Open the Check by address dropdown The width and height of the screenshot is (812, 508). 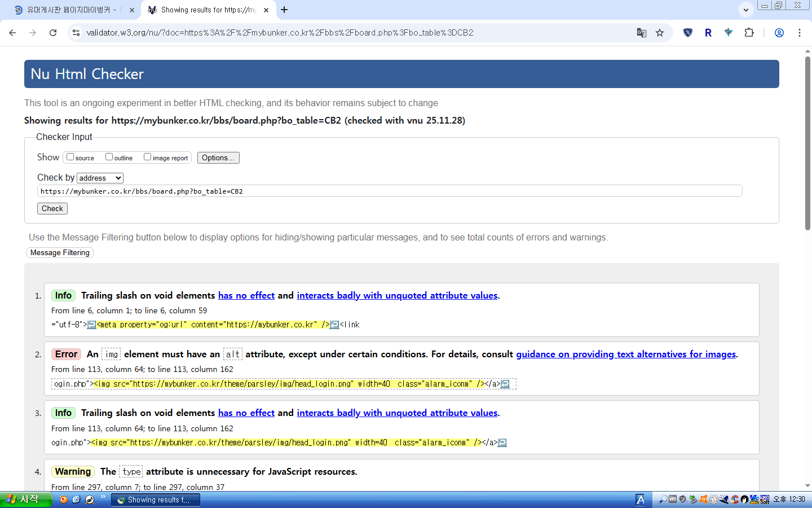[x=100, y=178]
